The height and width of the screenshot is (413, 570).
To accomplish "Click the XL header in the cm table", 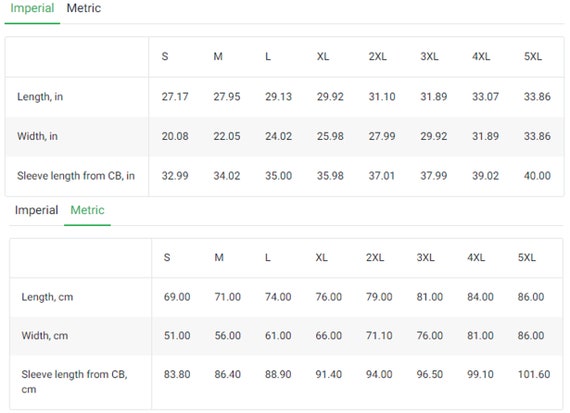I will (321, 257).
